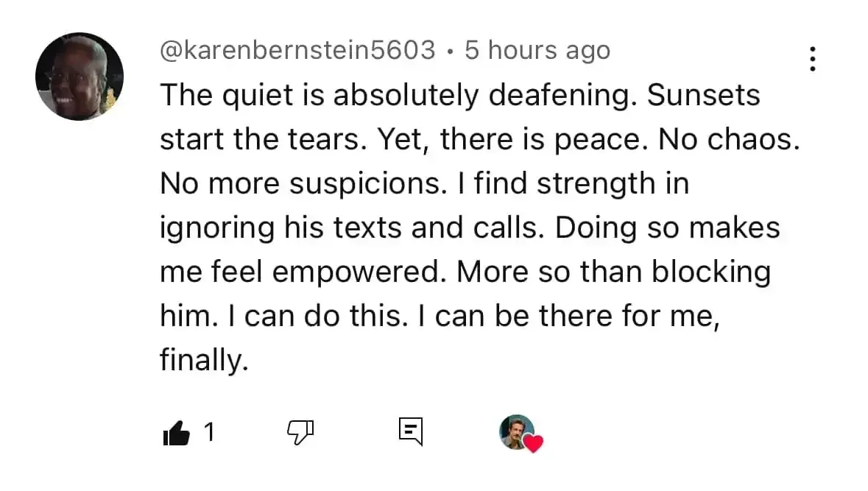This screenshot has width=868, height=491.
Task: Click the word "Sunsets" in the comment
Action: pos(702,96)
